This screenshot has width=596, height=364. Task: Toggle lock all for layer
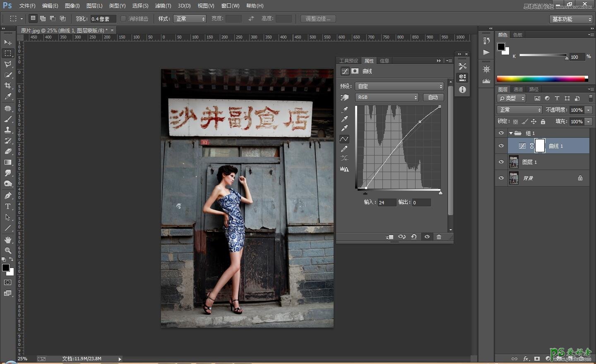pyautogui.click(x=543, y=122)
